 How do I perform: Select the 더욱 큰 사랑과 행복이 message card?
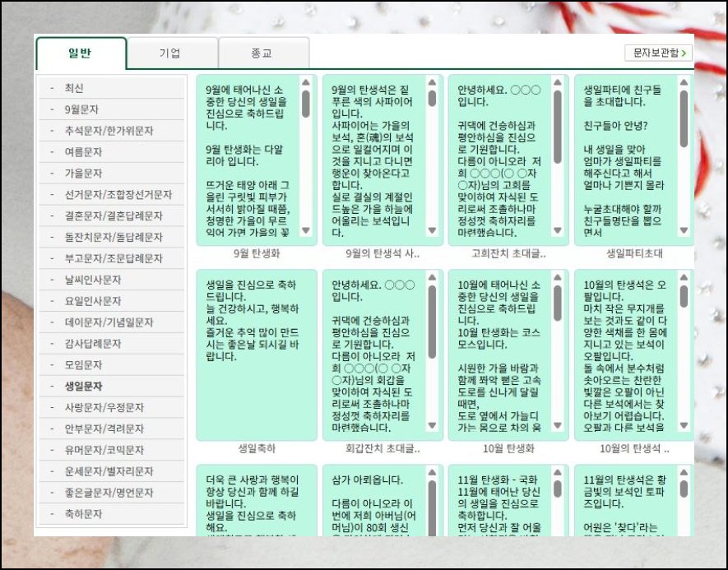click(x=257, y=500)
